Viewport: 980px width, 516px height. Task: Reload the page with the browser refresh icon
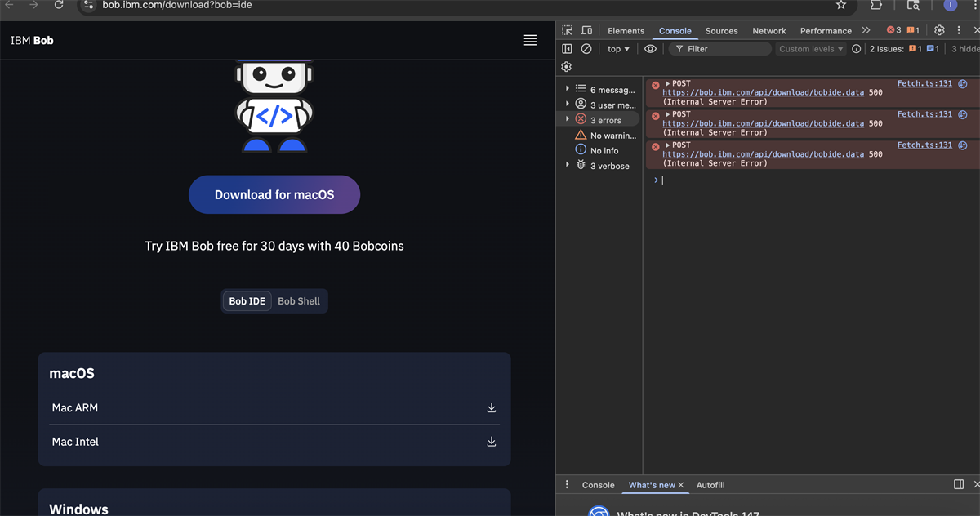coord(59,5)
